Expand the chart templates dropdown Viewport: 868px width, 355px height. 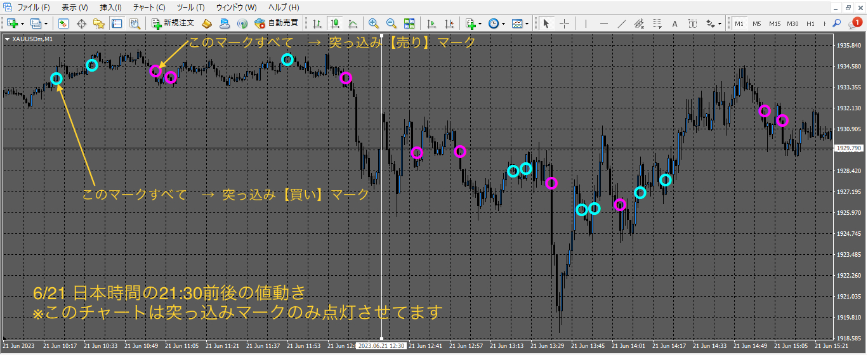[x=527, y=23]
